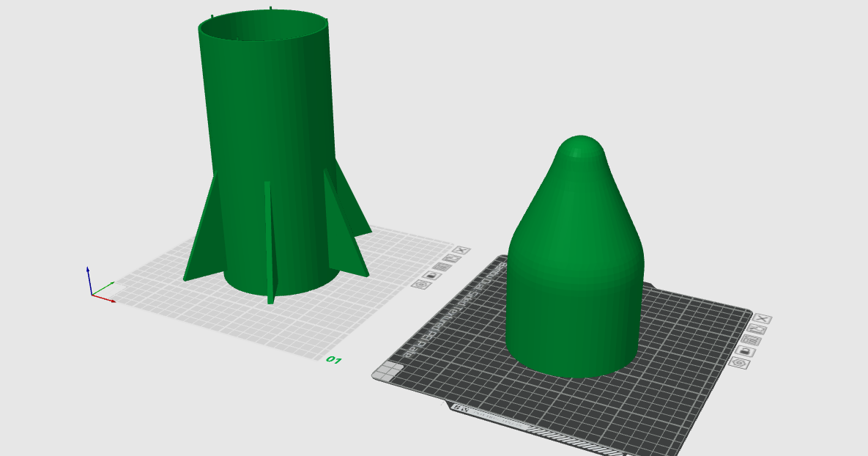This screenshot has height=456, width=868.
Task: Open plate settings via the gear icon on plate 01
Action: pyautogui.click(x=421, y=284)
